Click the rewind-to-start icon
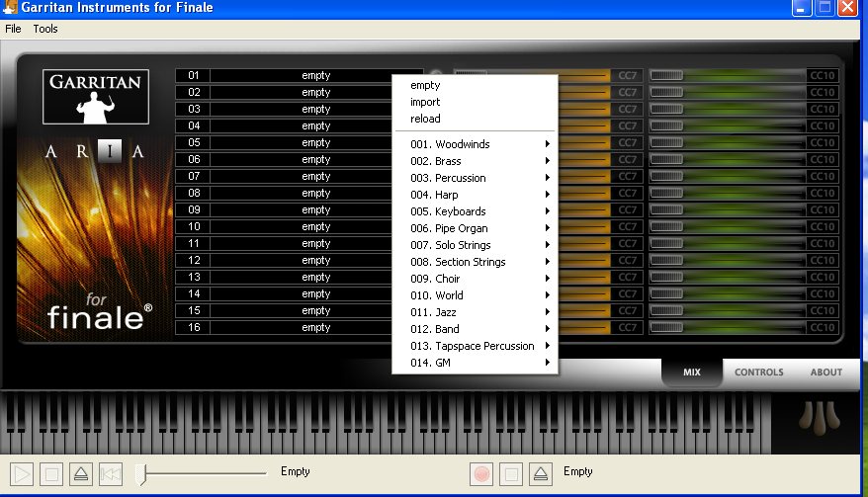The image size is (868, 497). [111, 473]
